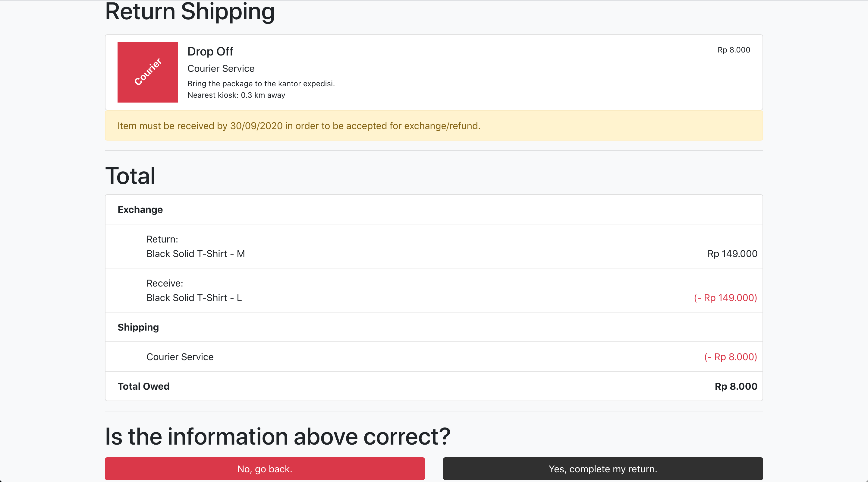Viewport: 868px width, 482px height.
Task: Select the Drop Off shipping option title
Action: tap(210, 51)
